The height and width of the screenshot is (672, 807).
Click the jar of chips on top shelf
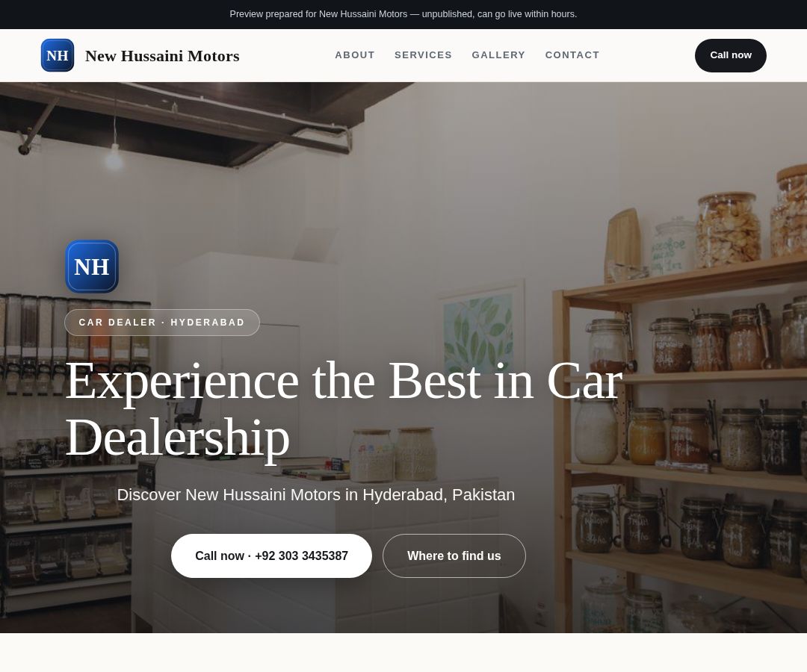click(727, 229)
